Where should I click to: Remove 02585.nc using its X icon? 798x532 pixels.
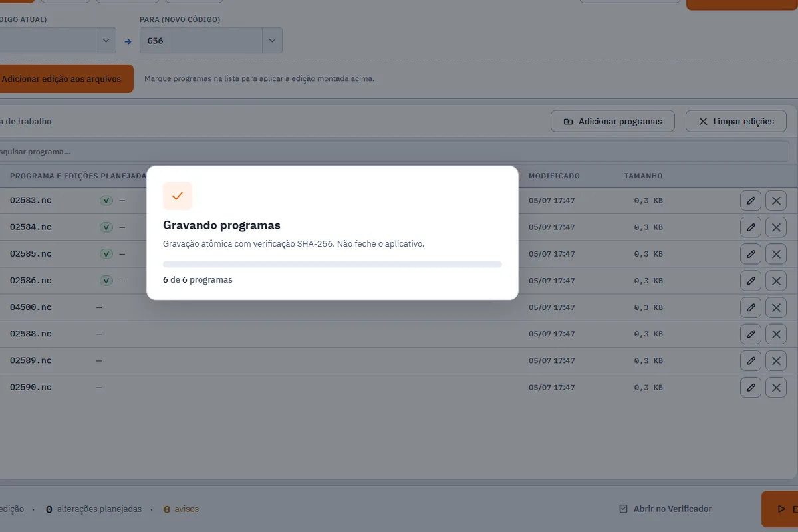776,253
